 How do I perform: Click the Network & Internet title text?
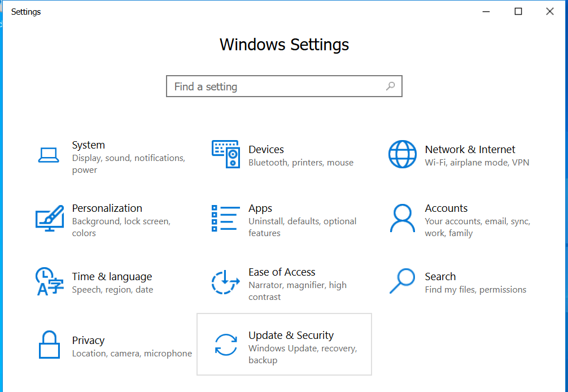tap(470, 150)
